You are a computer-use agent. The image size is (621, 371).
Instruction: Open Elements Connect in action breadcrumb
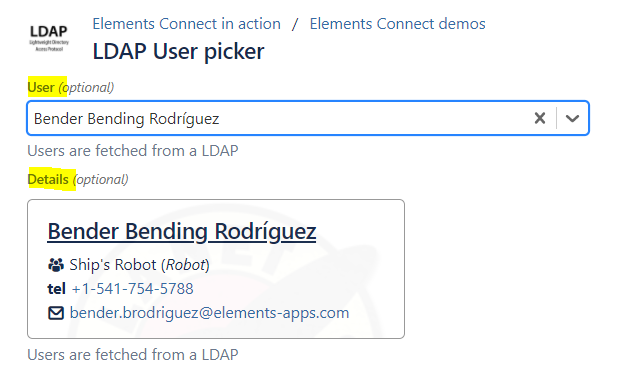point(187,24)
